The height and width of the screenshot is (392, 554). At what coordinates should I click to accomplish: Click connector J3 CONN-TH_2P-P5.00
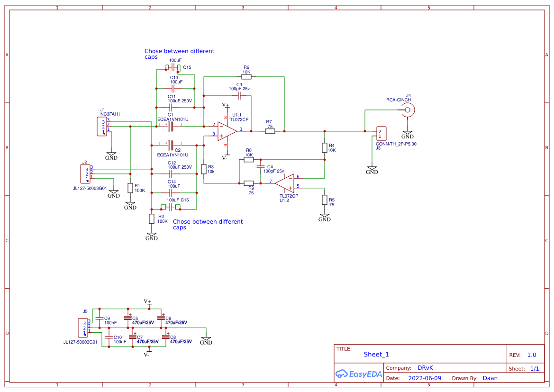pyautogui.click(x=381, y=133)
